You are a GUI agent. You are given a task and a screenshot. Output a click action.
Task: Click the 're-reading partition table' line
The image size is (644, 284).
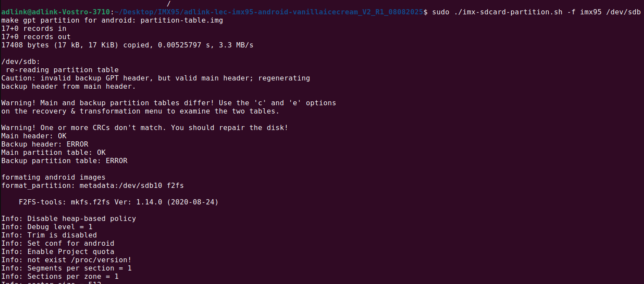pos(62,70)
